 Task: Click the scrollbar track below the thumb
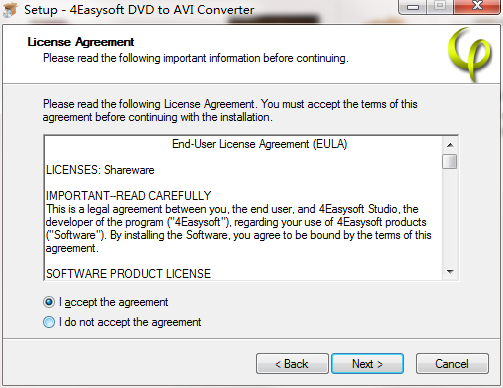[x=450, y=217]
